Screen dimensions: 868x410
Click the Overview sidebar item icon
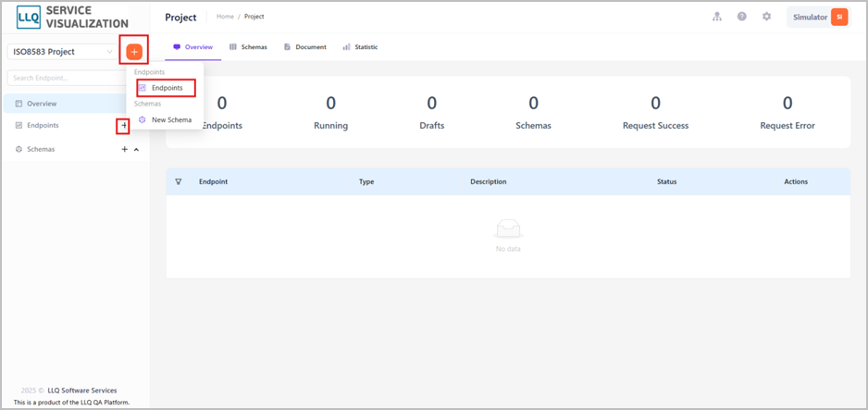(x=19, y=104)
